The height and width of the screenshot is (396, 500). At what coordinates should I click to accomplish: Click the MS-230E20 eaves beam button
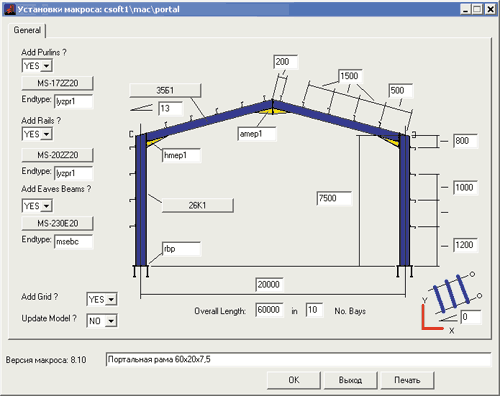coord(57,223)
